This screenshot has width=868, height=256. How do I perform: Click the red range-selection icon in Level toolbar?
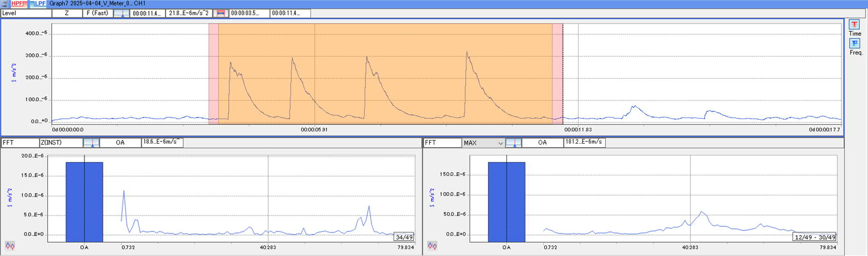[x=221, y=13]
